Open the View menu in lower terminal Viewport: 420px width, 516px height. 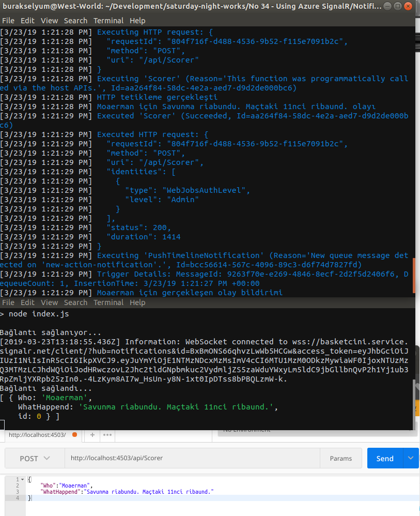[x=49, y=302]
